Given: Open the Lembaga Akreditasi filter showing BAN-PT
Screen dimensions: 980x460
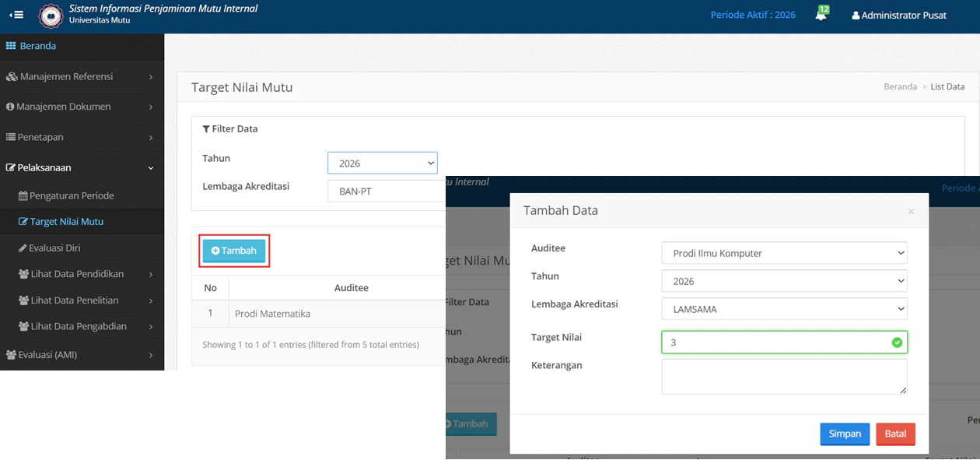Looking at the screenshot, I should click(x=387, y=191).
